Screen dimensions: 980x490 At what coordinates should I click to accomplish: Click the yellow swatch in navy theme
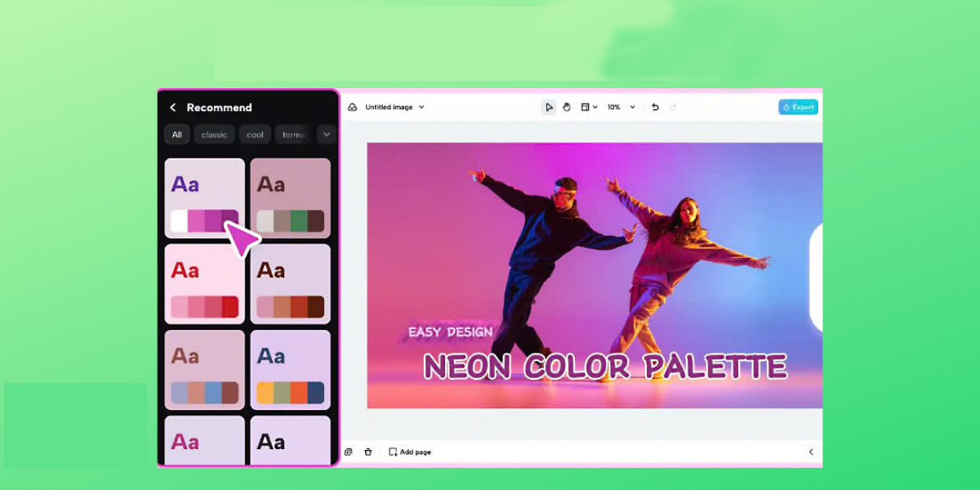[x=265, y=393]
